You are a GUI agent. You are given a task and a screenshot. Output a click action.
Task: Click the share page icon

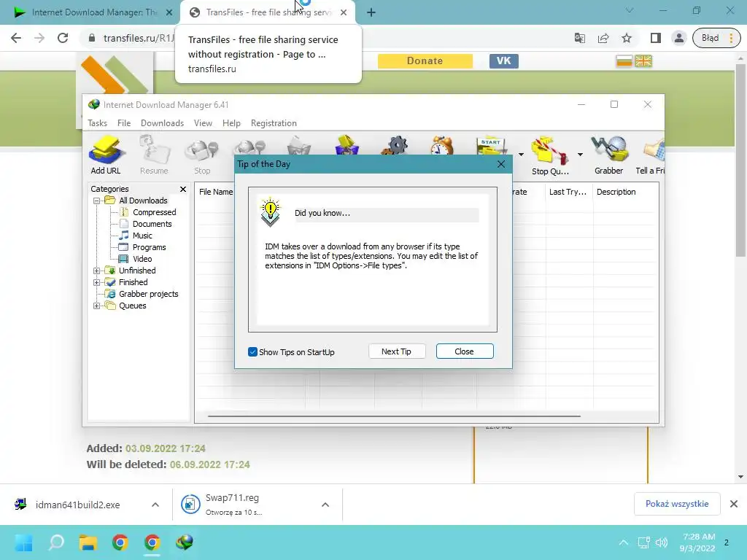[603, 38]
